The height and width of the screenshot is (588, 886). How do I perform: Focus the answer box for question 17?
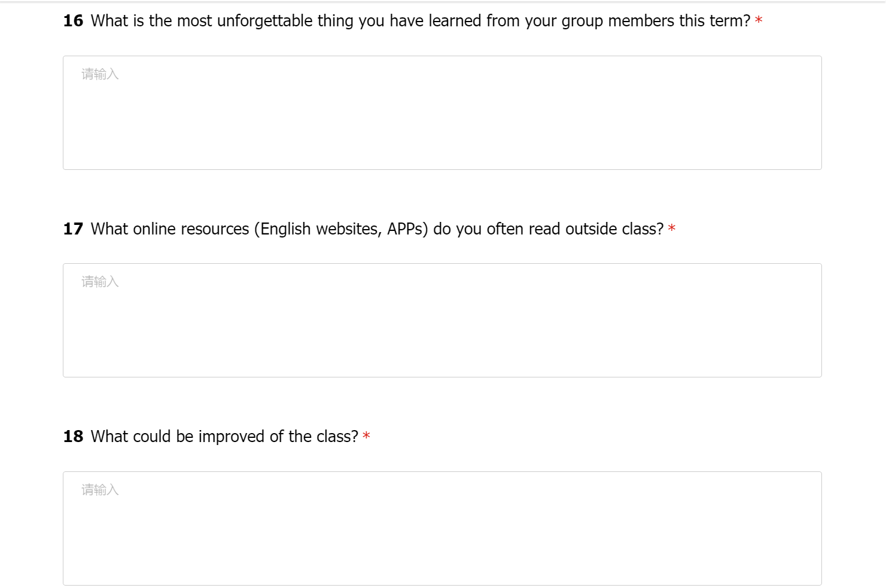[x=442, y=321]
